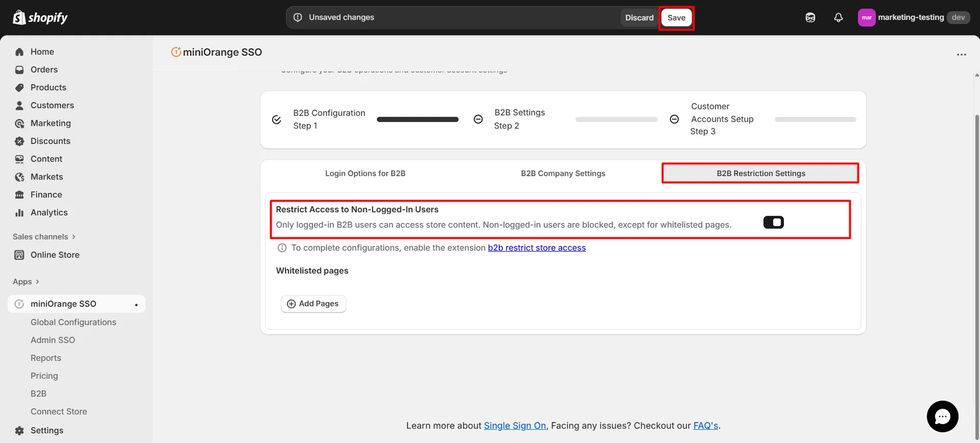Click Step 2 progress bar
Image resolution: width=980 pixels, height=443 pixels.
click(x=616, y=119)
